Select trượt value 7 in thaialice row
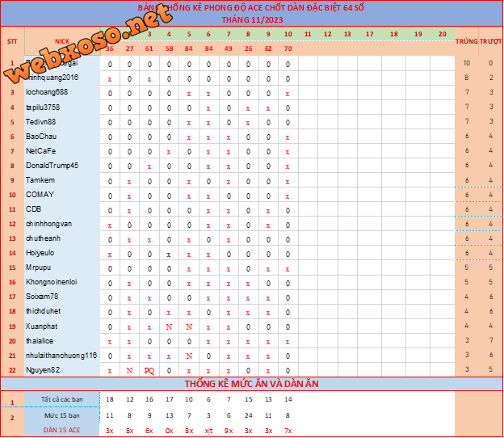The height and width of the screenshot is (438, 504). (491, 340)
